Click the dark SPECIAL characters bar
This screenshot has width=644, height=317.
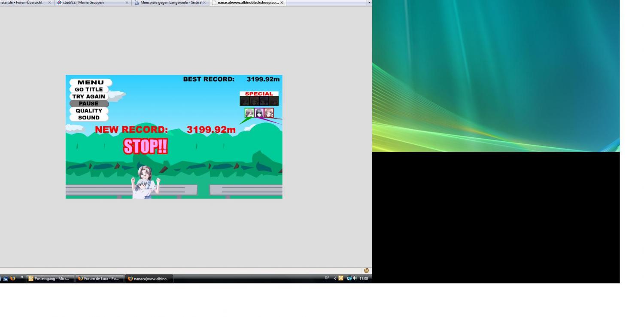pyautogui.click(x=259, y=101)
